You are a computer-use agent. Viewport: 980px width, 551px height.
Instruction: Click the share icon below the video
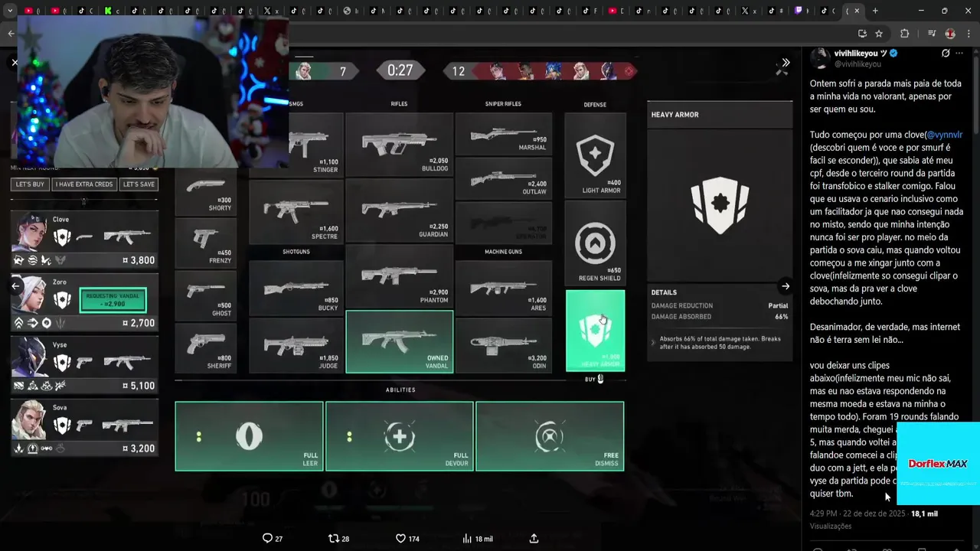point(534,539)
